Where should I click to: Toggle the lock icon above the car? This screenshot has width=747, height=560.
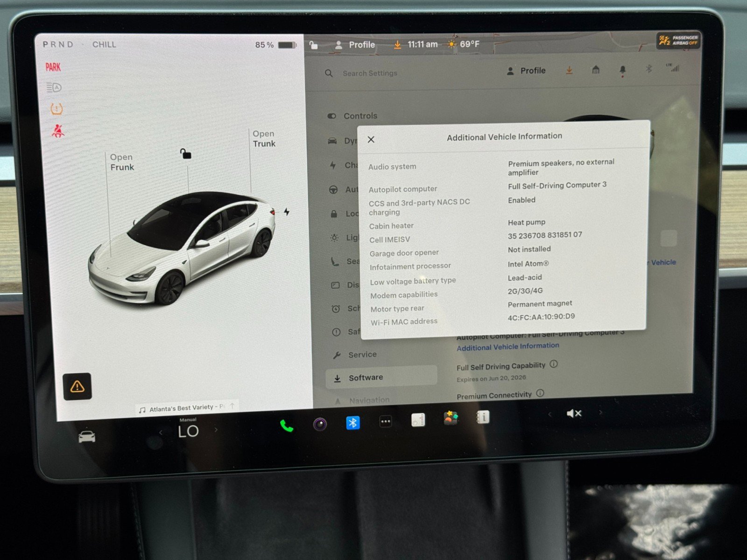pos(186,154)
